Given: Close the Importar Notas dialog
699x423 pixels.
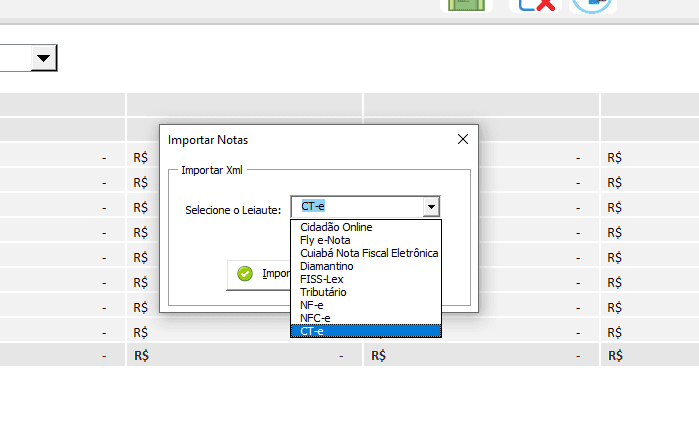Looking at the screenshot, I should tap(463, 140).
